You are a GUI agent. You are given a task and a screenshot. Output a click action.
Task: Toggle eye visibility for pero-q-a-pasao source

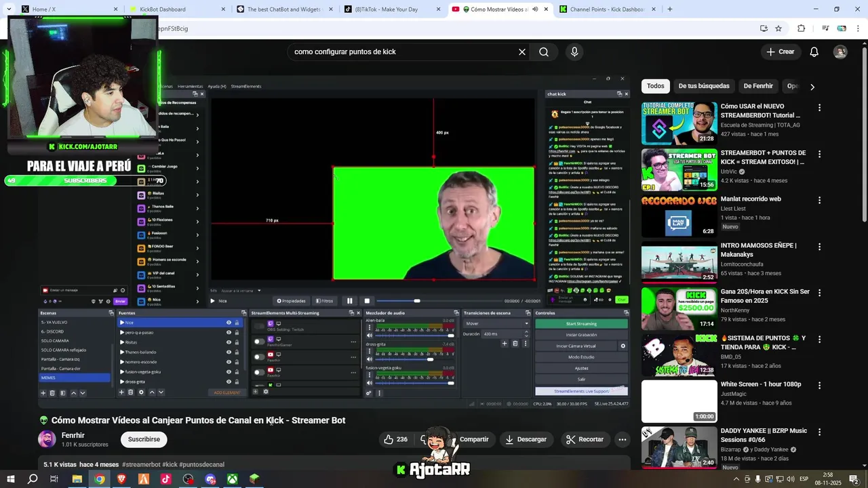(229, 332)
